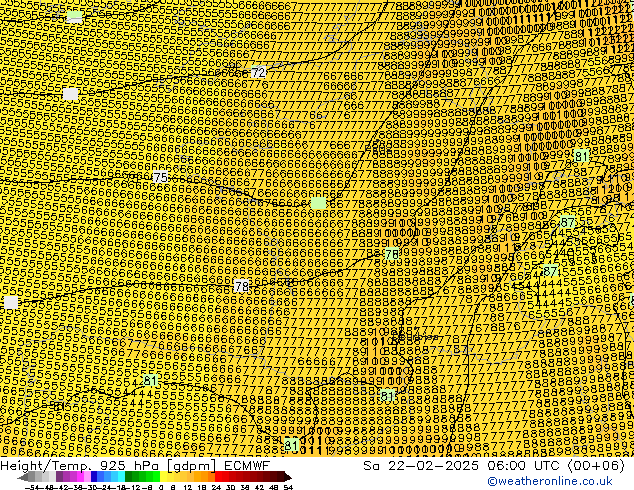634x490 pixels.
Task: Click the ECMWF model name
Action: point(247,466)
